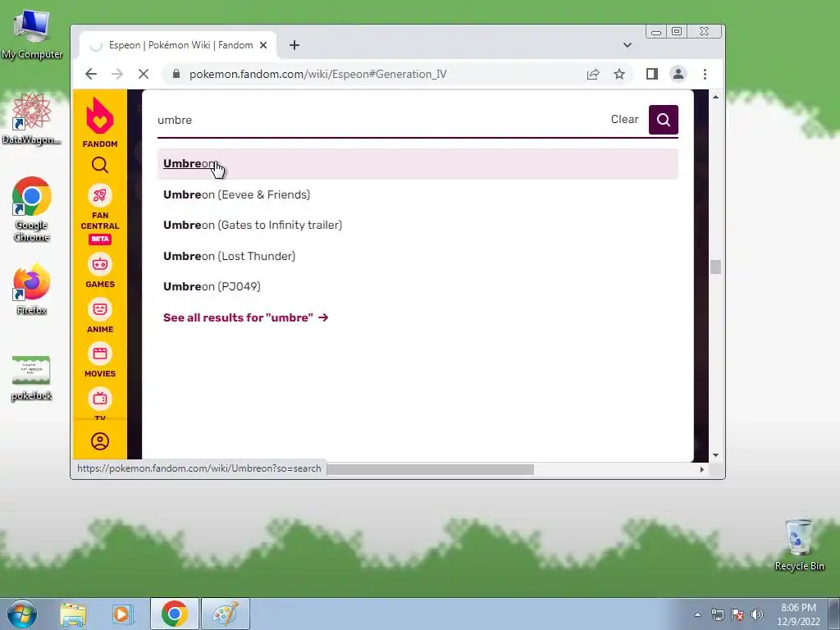
Task: Stop the page loading
Action: click(x=143, y=74)
